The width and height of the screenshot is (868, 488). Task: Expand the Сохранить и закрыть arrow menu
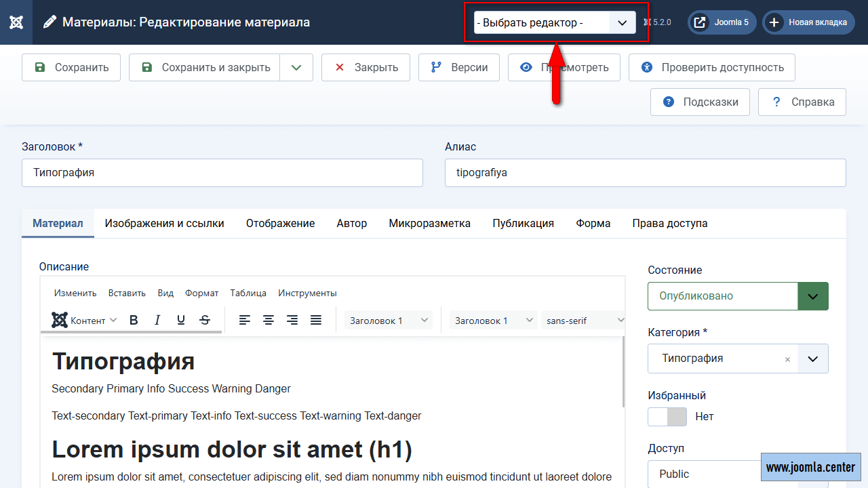click(x=296, y=68)
